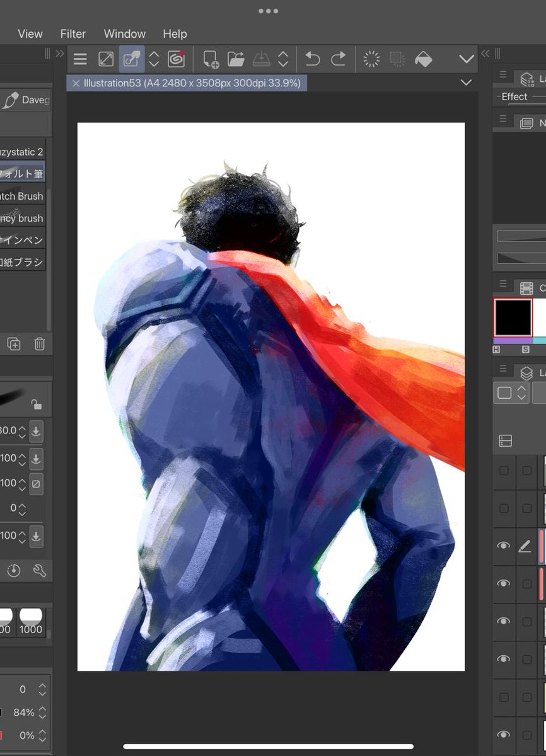Image resolution: width=546 pixels, height=756 pixels.
Task: Reset tool settings with the clock icon
Action: tap(14, 571)
